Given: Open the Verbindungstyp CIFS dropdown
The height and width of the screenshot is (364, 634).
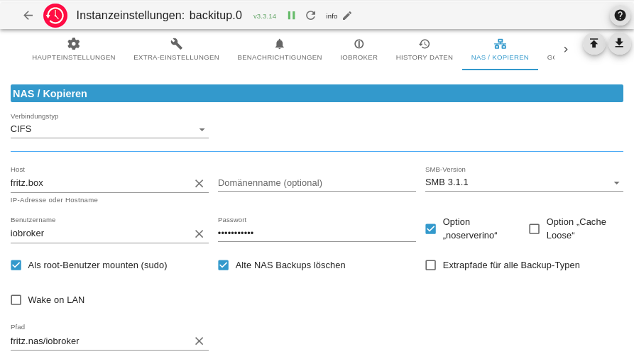Looking at the screenshot, I should (109, 129).
